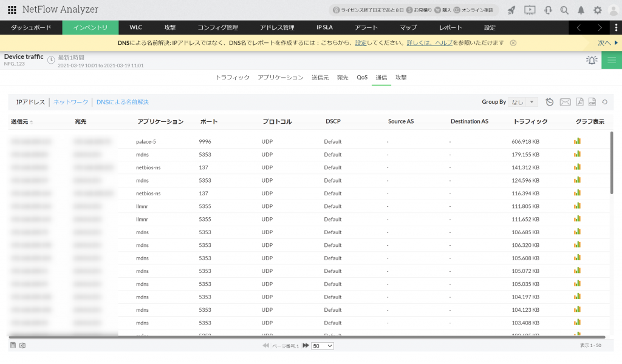Viewport: 622px width, 364px height.
Task: Open notifications via the bell icon
Action: coord(581,10)
